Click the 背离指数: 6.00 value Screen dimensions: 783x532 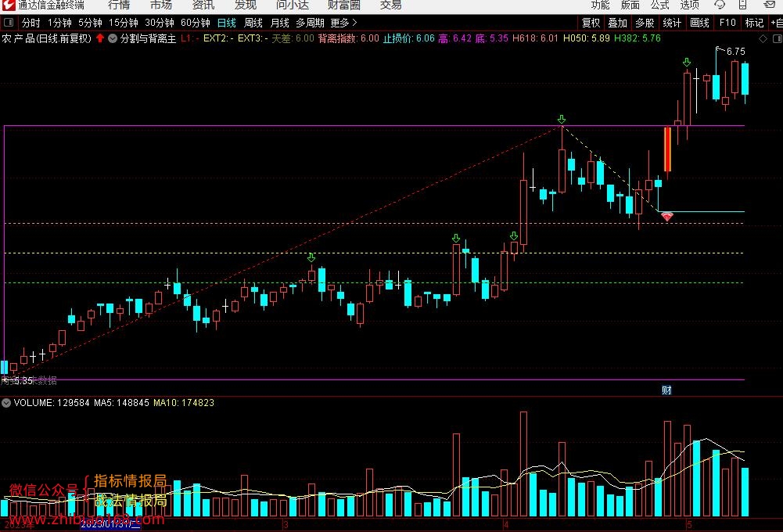349,38
